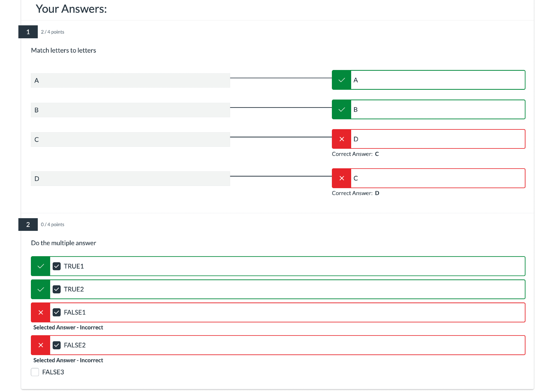Click red X icon beside match answer D
Viewport: 551px width, 392px height.
(342, 139)
